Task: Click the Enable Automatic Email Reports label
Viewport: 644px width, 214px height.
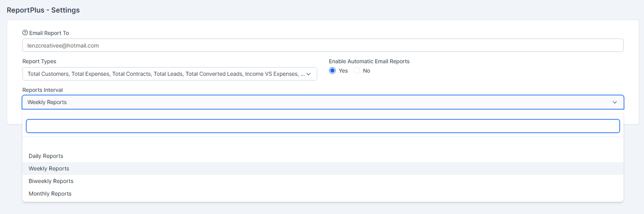Action: [x=369, y=61]
